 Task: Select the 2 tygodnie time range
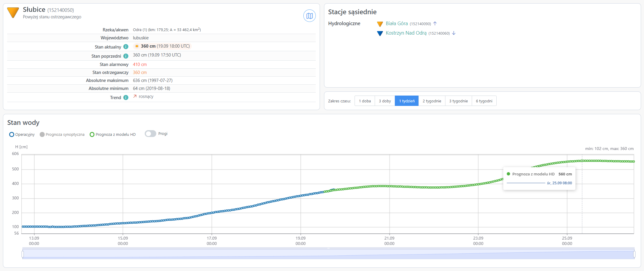tap(432, 101)
